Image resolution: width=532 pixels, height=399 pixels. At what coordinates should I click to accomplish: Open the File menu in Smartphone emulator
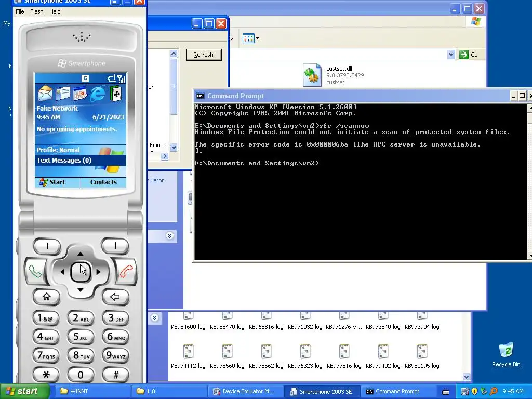pyautogui.click(x=20, y=11)
